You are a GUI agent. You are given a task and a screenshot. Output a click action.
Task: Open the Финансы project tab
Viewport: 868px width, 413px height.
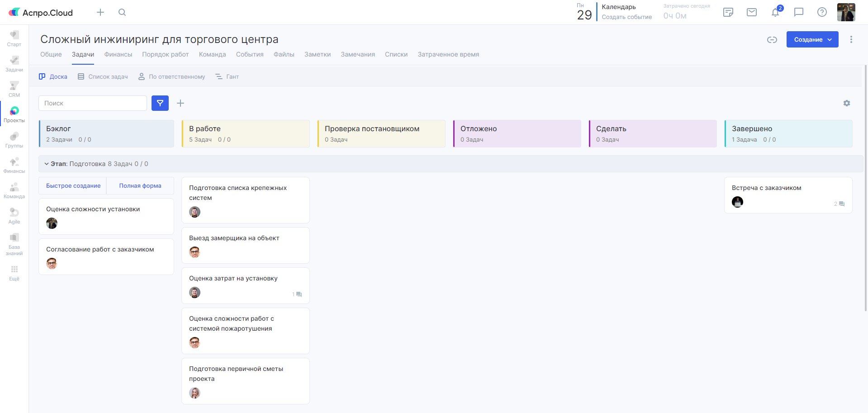click(118, 54)
